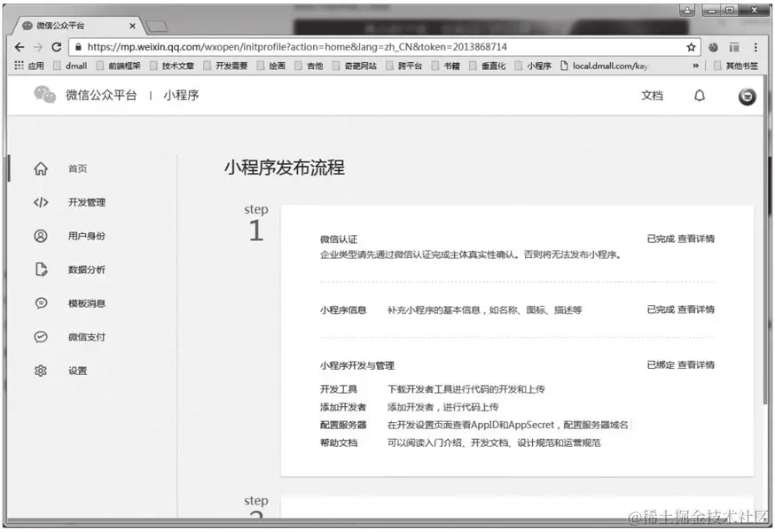Open the dmall bookmark
The height and width of the screenshot is (532, 775).
coord(78,66)
